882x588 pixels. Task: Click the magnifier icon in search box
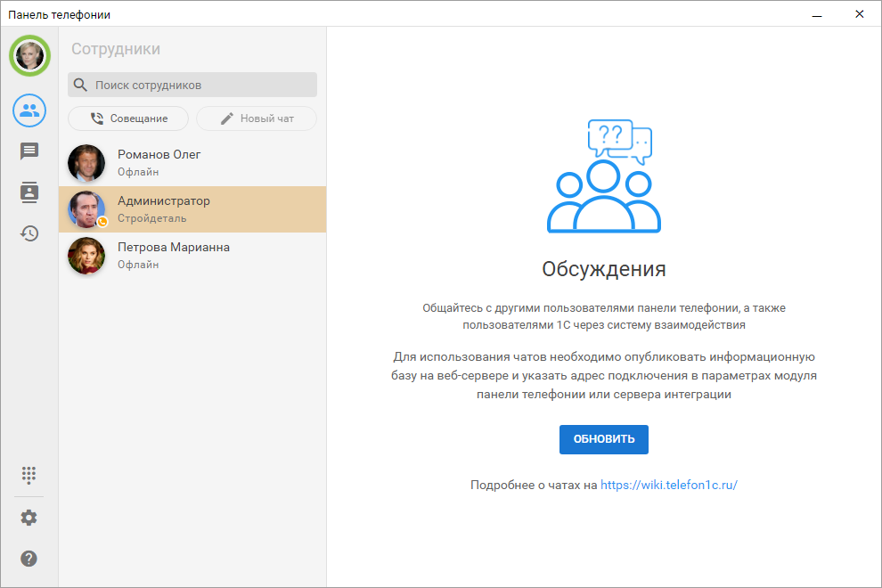pyautogui.click(x=81, y=85)
